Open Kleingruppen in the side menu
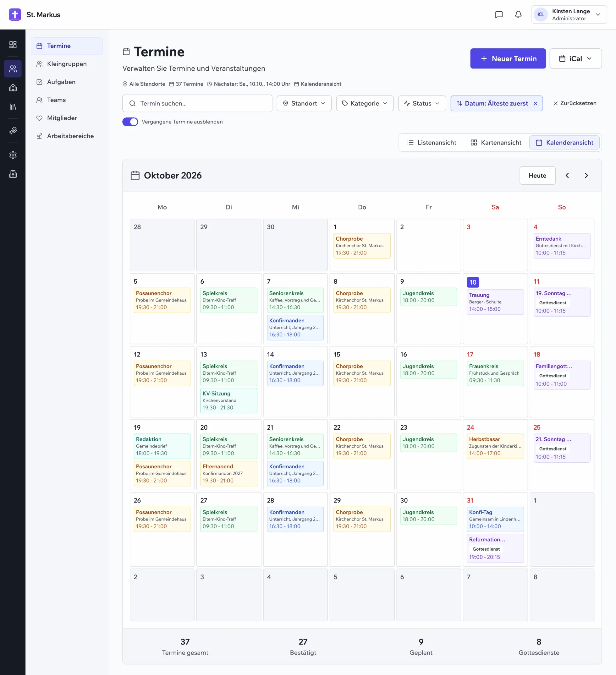This screenshot has width=616, height=675. [67, 64]
